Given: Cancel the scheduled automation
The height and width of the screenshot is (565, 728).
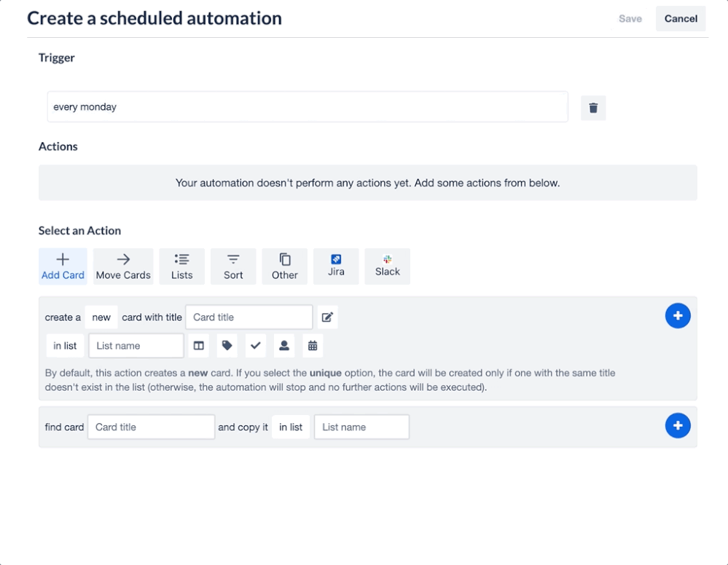Looking at the screenshot, I should (x=681, y=18).
